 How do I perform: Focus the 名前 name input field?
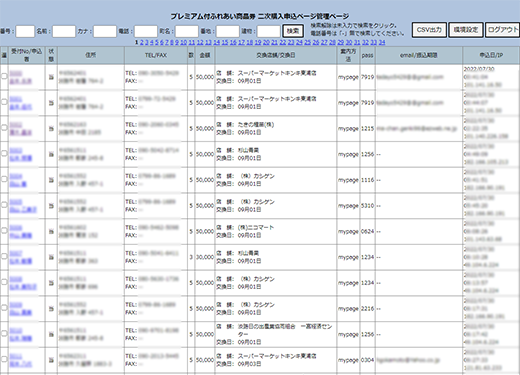point(64,31)
